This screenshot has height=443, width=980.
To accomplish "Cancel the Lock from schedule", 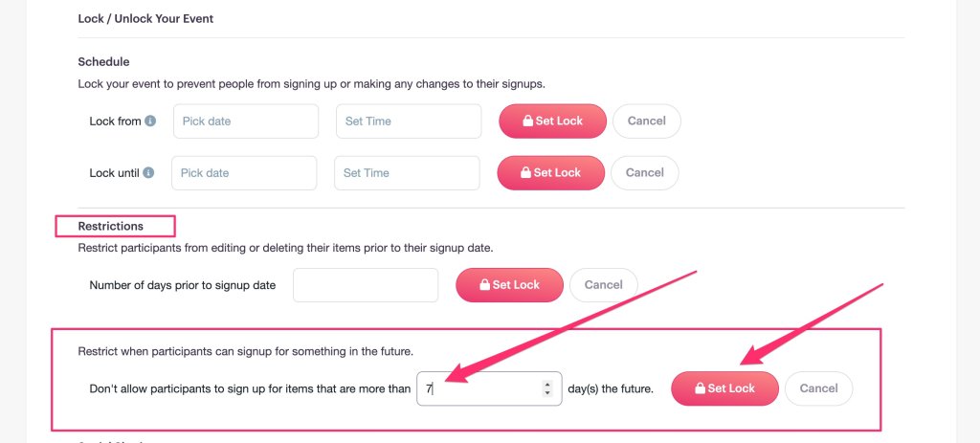I will coord(646,122).
